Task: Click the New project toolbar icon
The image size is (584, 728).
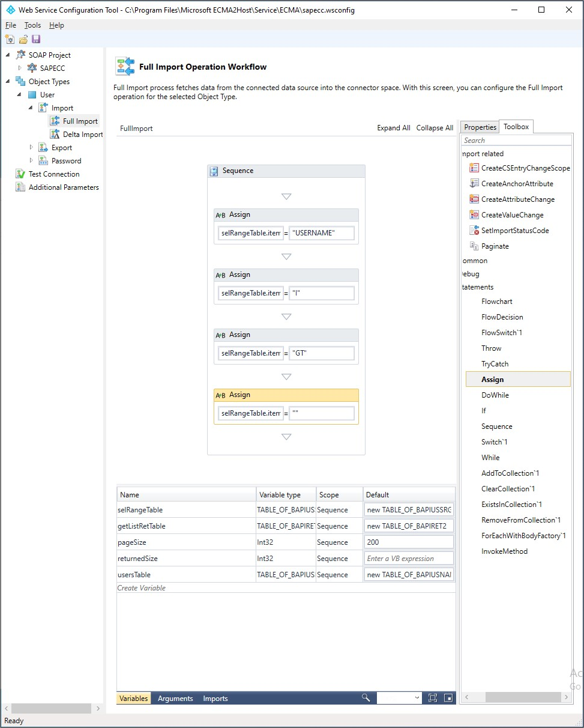Action: click(x=10, y=39)
